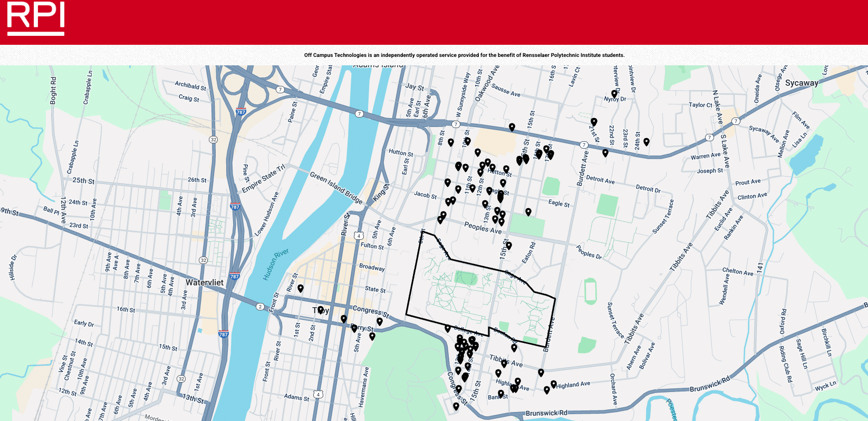Click the Sunset Terrace label near Detroit Dr
This screenshot has height=421, width=868.
663,216
